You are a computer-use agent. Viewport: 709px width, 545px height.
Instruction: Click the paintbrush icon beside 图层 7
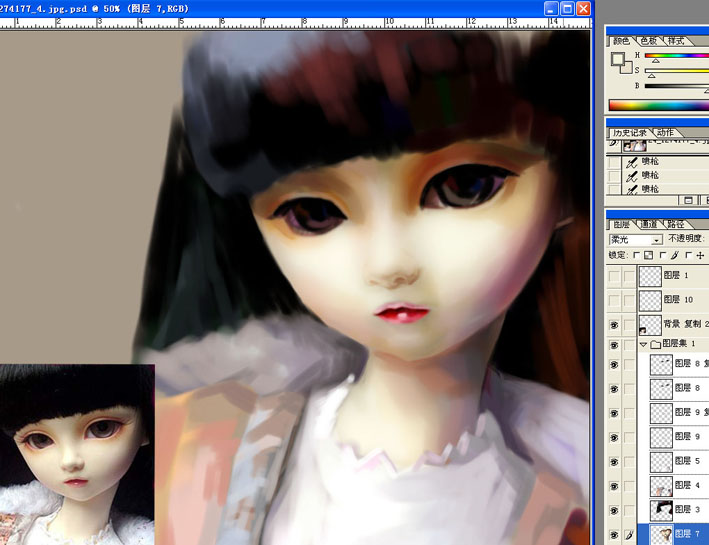click(x=629, y=534)
